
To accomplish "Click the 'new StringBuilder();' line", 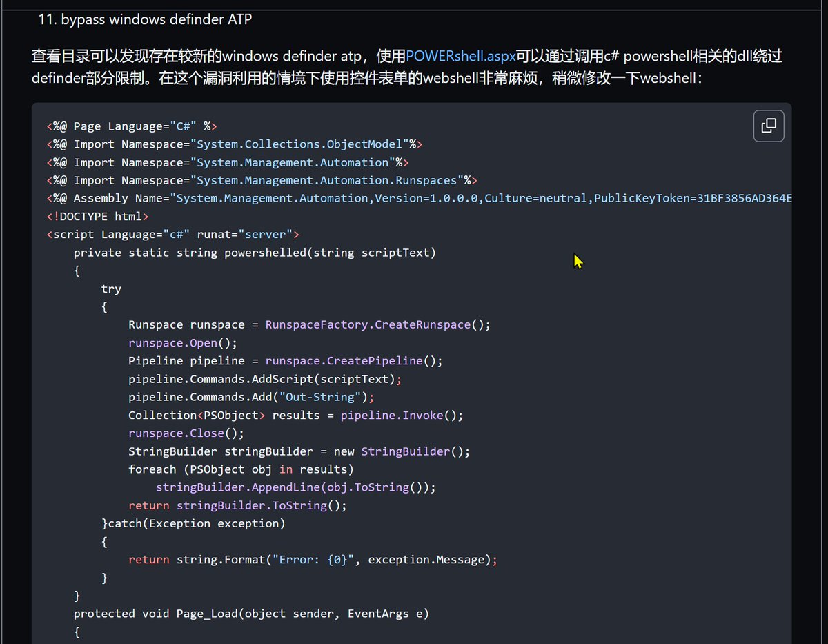I will 299,451.
